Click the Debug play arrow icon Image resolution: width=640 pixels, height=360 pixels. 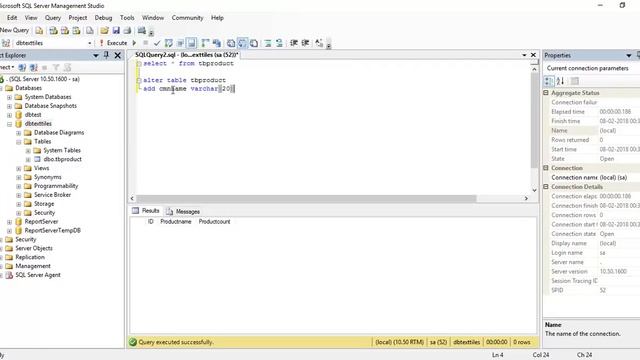[x=134, y=43]
